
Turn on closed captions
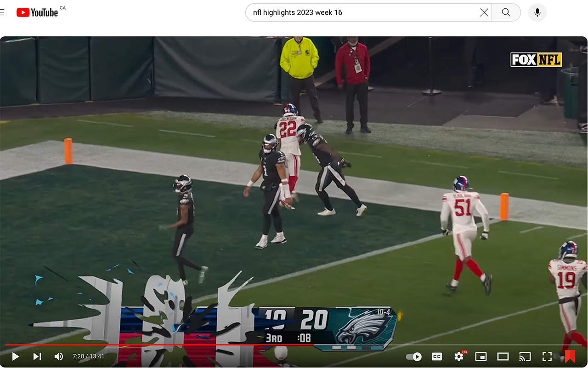pyautogui.click(x=437, y=356)
